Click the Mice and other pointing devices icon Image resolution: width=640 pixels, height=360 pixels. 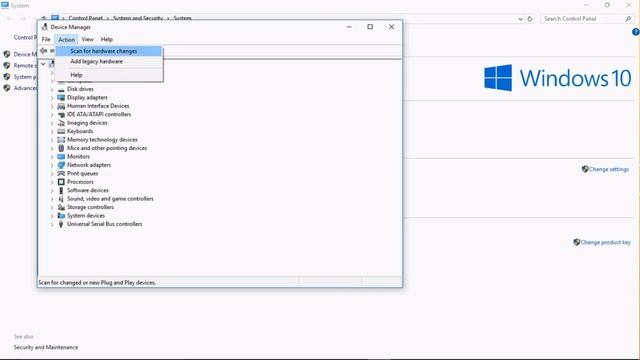61,148
